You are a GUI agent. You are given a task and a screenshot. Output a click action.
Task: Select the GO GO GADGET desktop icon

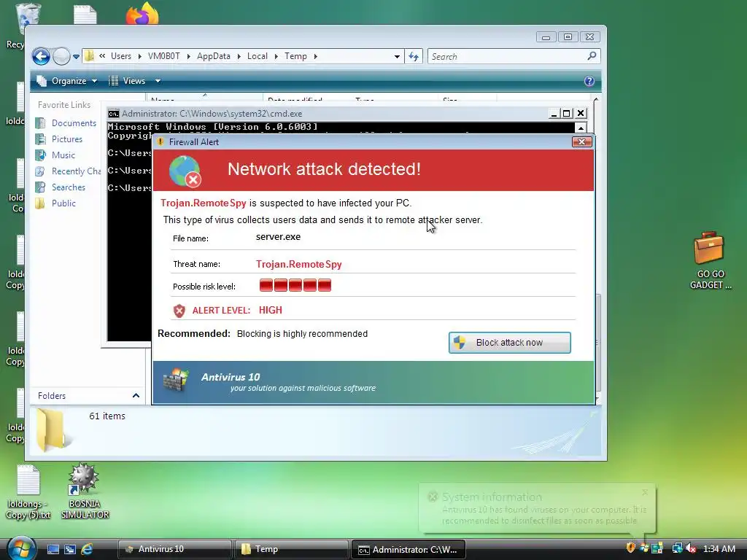(711, 260)
